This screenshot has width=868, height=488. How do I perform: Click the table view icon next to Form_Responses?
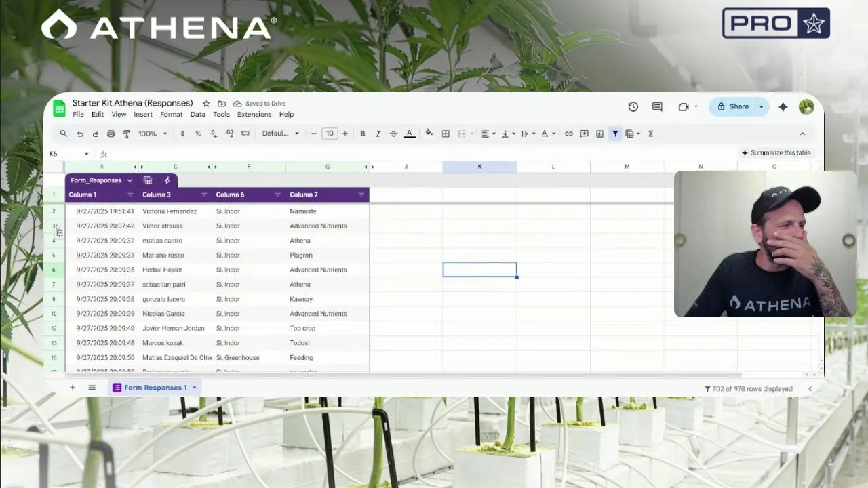(147, 180)
